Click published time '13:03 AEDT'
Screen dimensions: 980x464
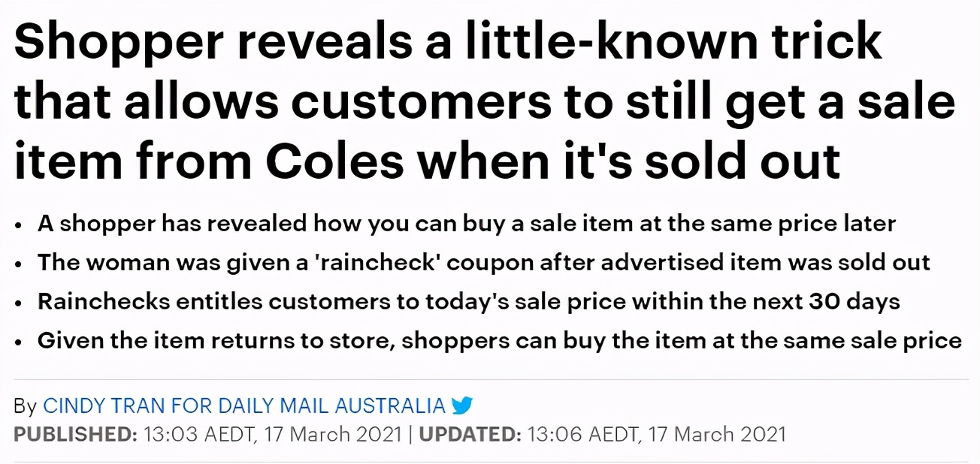pos(197,434)
